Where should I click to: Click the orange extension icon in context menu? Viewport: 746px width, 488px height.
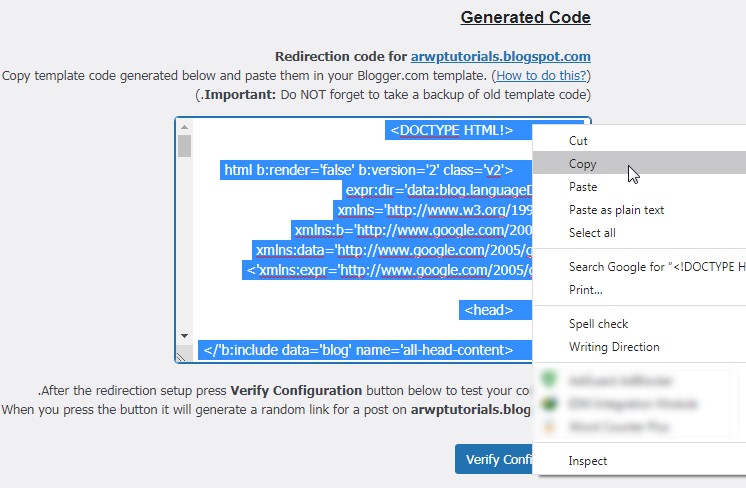548,427
